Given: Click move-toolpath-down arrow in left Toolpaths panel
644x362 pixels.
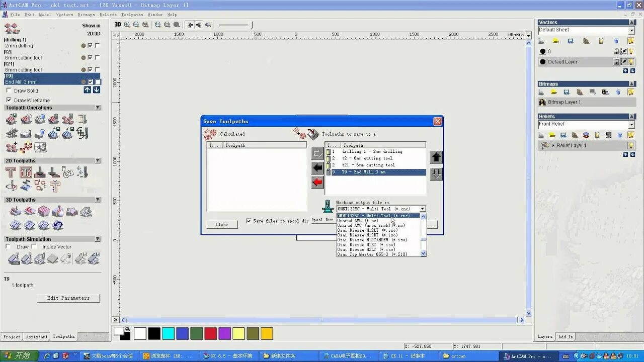Looking at the screenshot, I should [x=96, y=89].
